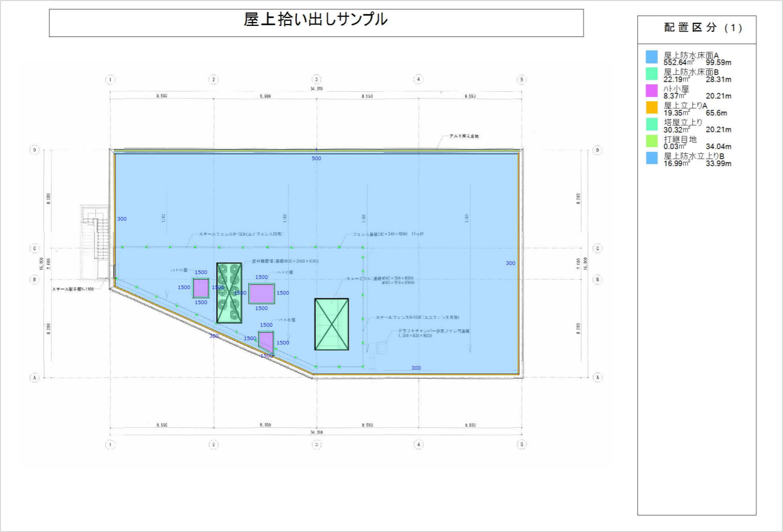Click the legend header 配置区分 (1)

703,28
